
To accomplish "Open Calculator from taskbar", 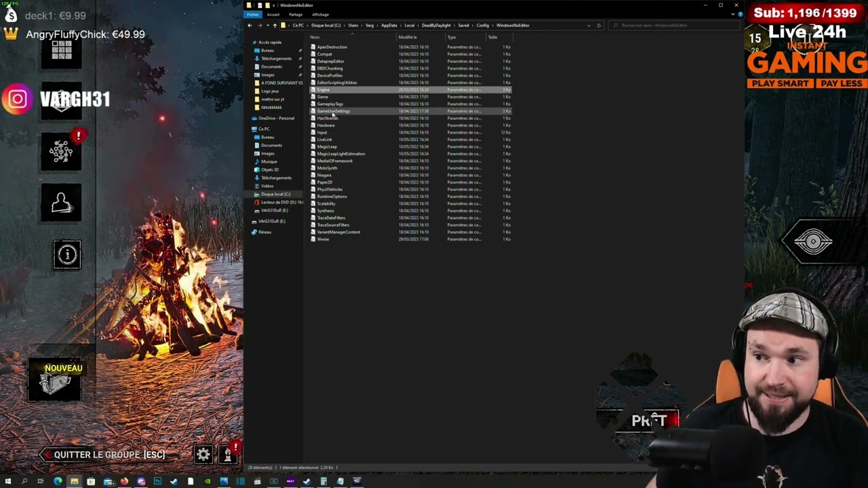I will 323,481.
